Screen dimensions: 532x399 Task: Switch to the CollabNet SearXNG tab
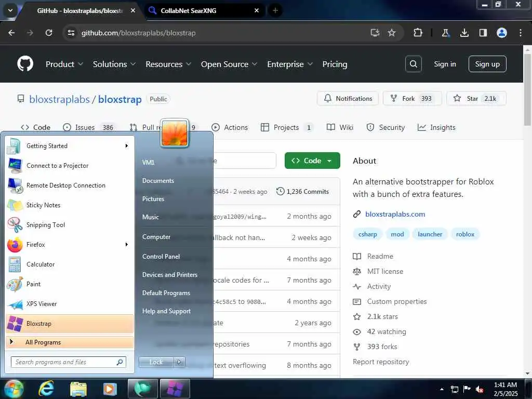pyautogui.click(x=204, y=10)
